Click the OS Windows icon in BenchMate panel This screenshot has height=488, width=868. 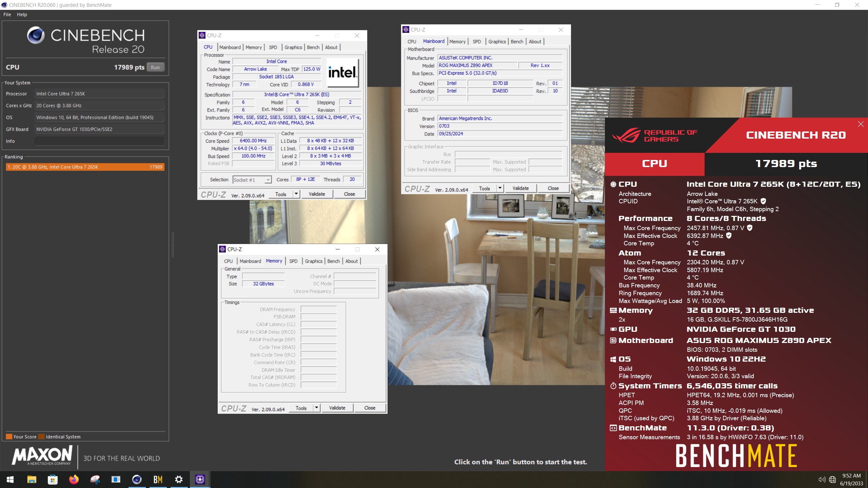(613, 359)
